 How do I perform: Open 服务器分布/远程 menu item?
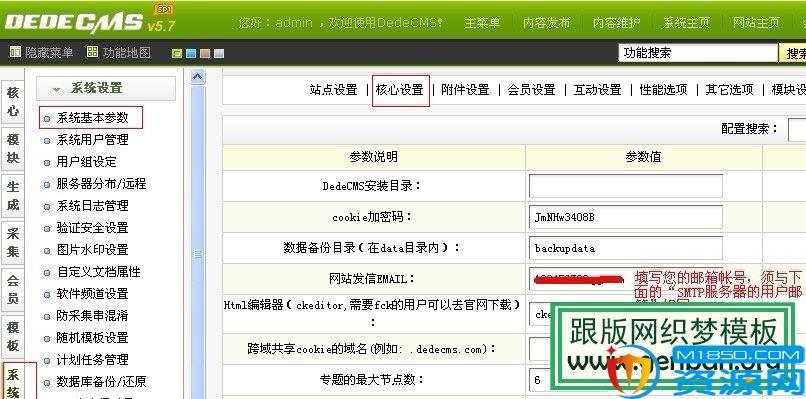101,184
